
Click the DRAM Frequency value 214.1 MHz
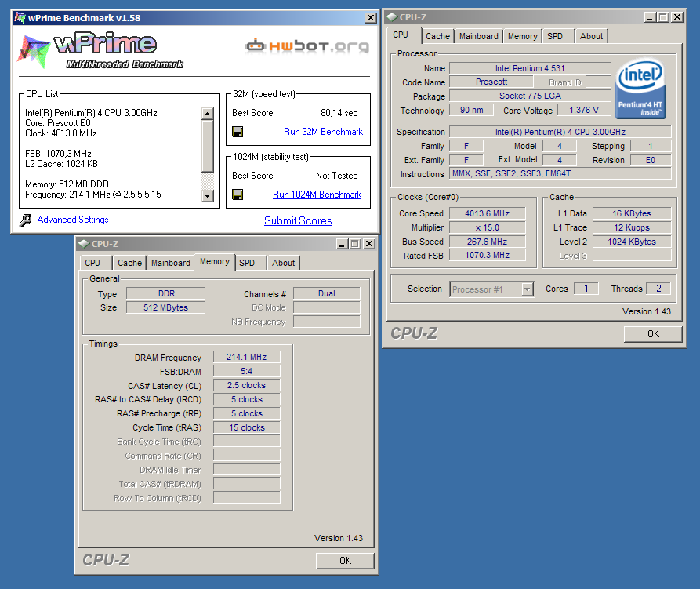pos(246,357)
